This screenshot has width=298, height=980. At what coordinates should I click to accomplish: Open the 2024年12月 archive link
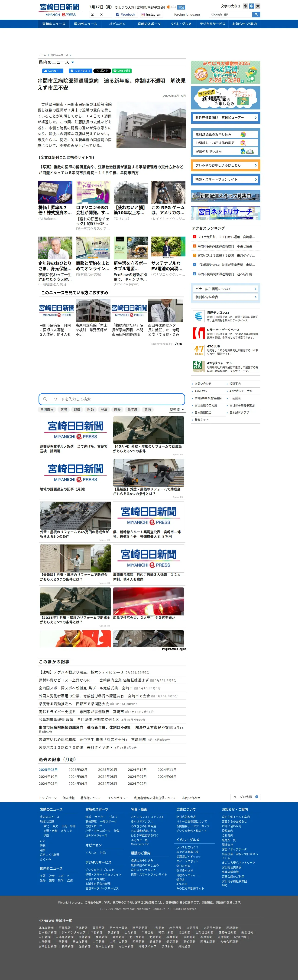click(137, 770)
